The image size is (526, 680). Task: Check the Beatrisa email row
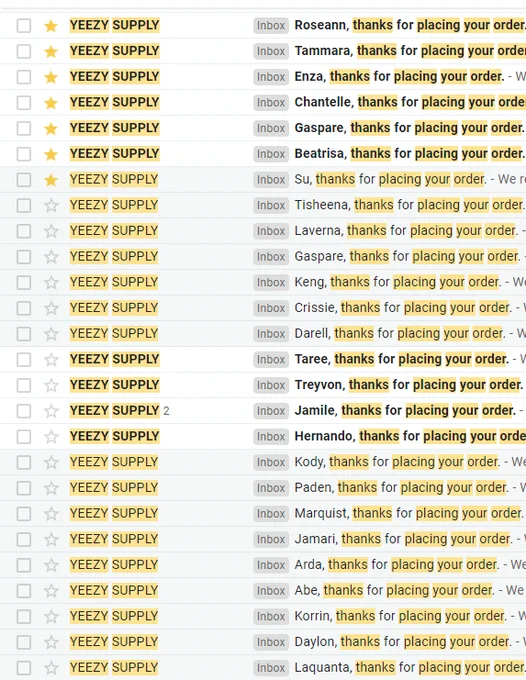point(24,154)
